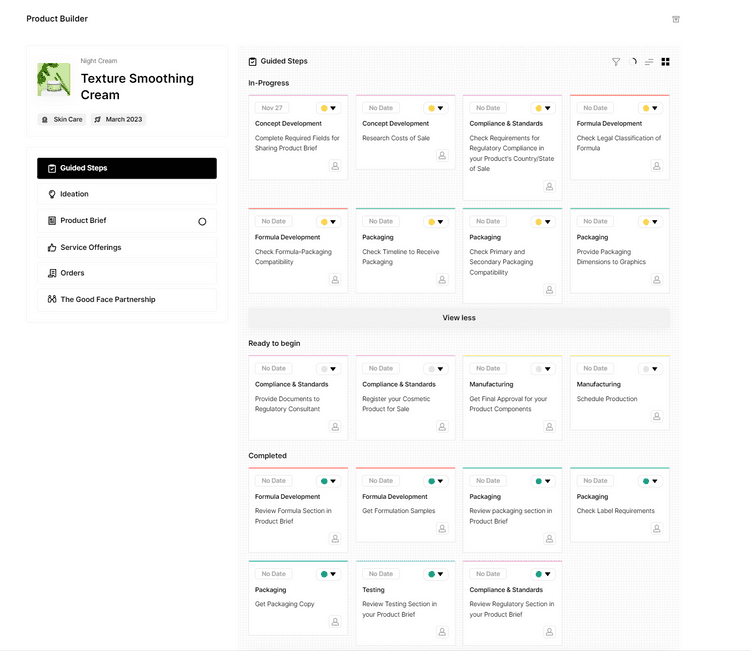Screen dimensions: 750x651
Task: Assign user on Get Packaging Copy card
Action: [335, 622]
